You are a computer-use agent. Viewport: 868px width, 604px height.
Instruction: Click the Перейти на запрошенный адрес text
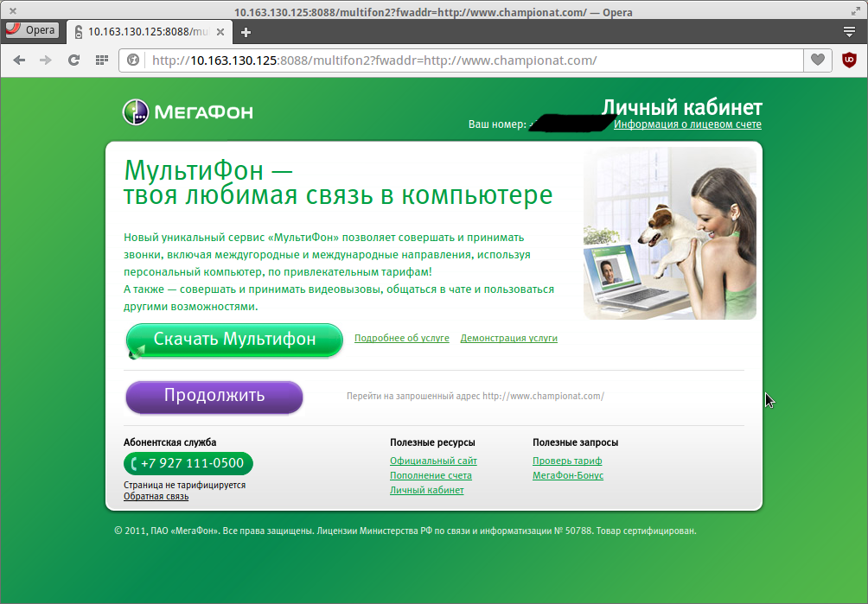475,396
